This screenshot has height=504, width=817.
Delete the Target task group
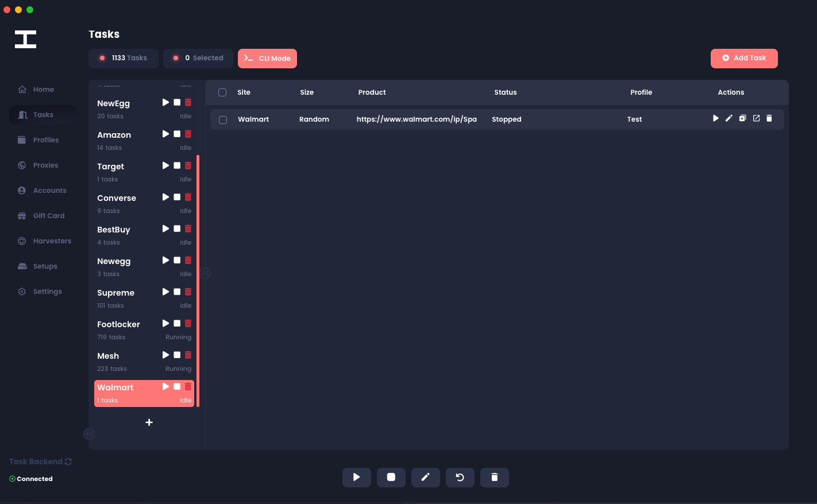[188, 165]
